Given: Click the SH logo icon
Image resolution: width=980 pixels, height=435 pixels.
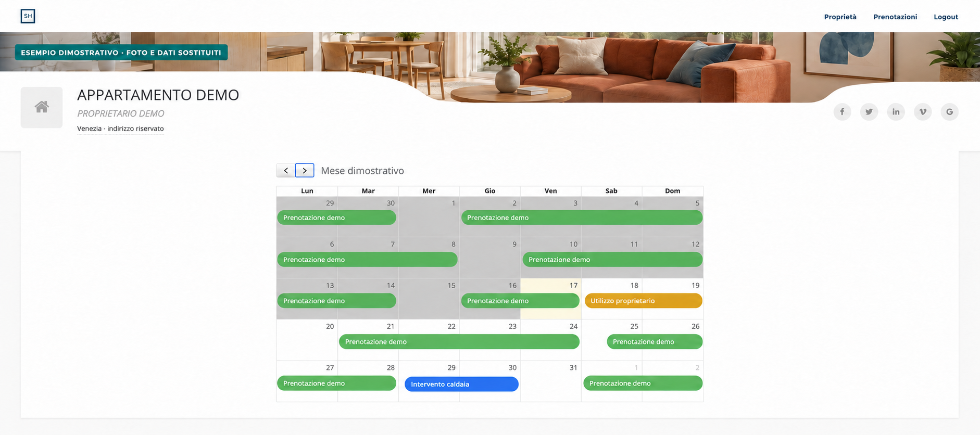Looking at the screenshot, I should (28, 16).
